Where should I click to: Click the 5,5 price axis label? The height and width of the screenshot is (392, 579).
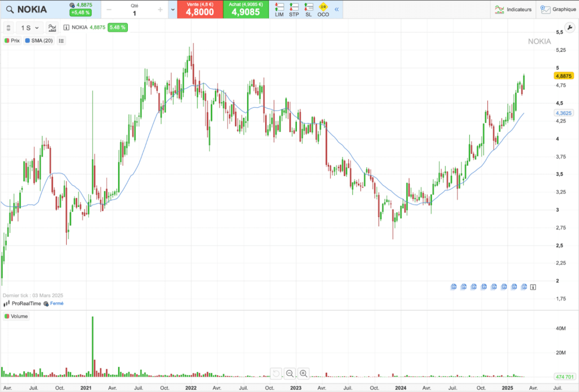559,32
